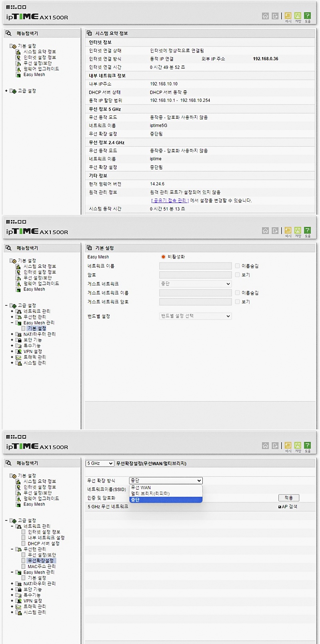Viewport: 320px width, 644px height.
Task: Open 도움 help icon on the Easy Mesh 기본 설정 page
Action: [307, 231]
